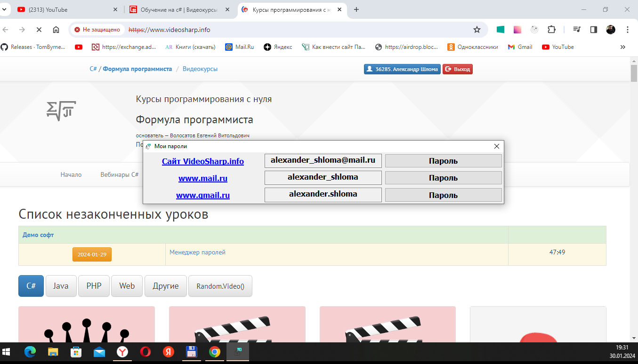Click Пароль button for www.mail.ru row
This screenshot has width=638, height=364.
[x=444, y=178]
